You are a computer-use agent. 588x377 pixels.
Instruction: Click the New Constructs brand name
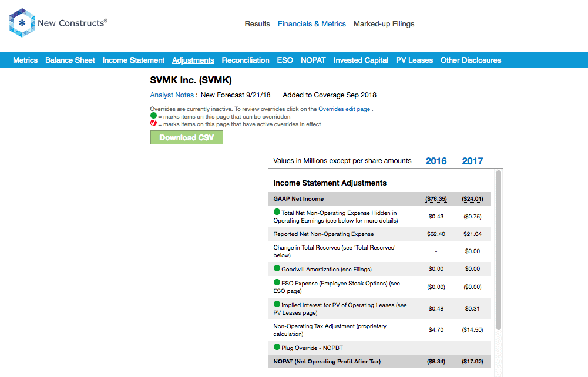(72, 23)
